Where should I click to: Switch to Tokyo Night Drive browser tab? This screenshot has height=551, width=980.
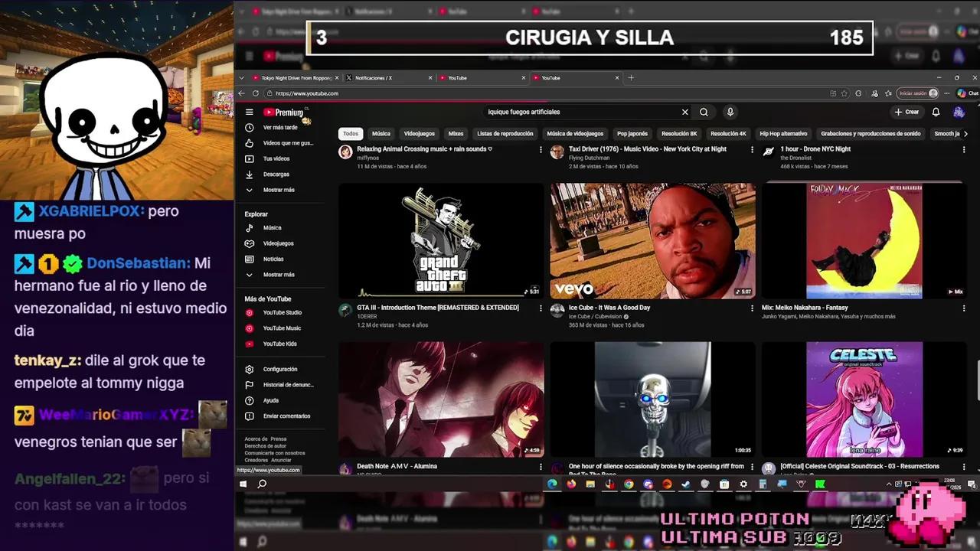pos(295,78)
